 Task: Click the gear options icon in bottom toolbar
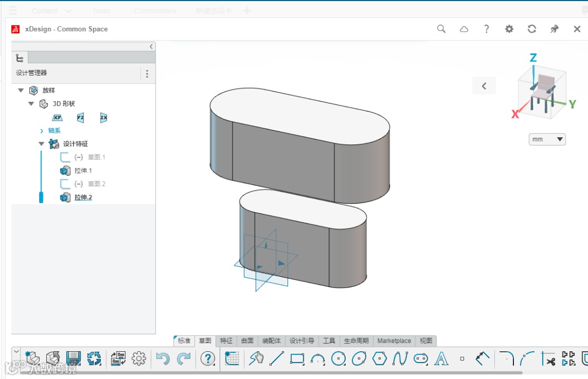tap(139, 358)
